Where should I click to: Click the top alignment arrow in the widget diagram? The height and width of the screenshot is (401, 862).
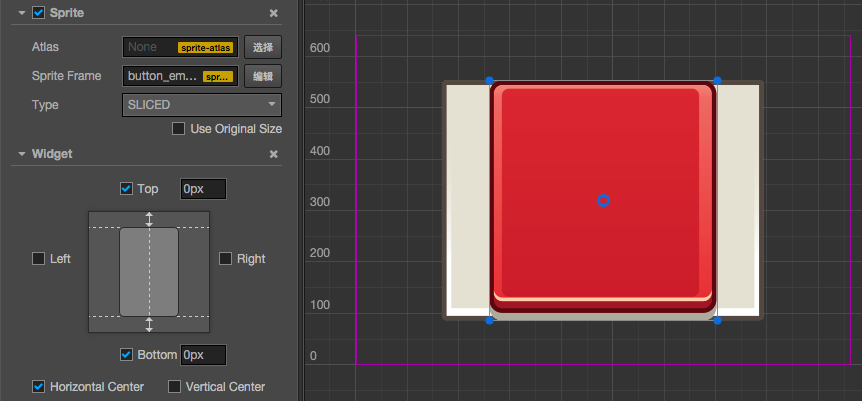[149, 219]
